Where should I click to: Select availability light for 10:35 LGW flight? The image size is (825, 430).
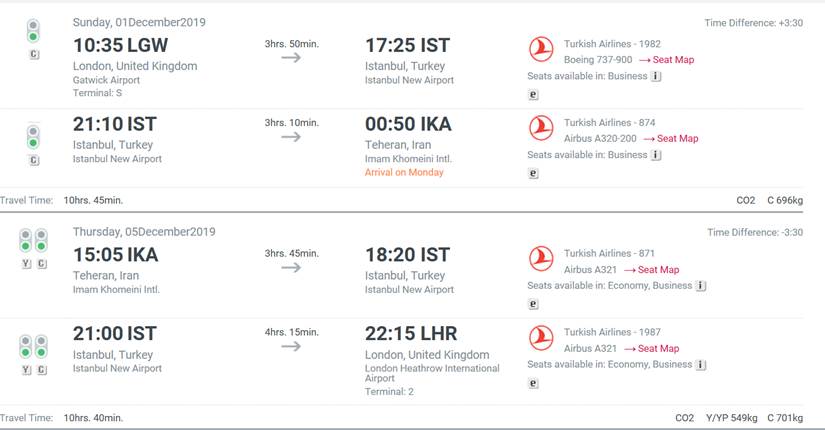click(33, 31)
